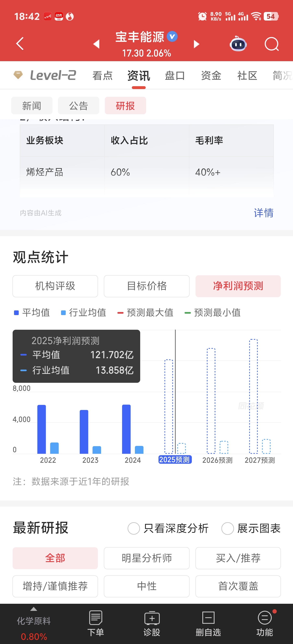Tap 行业均值 13.858亿 tooltip row
The image size is (293, 644).
pos(77,370)
